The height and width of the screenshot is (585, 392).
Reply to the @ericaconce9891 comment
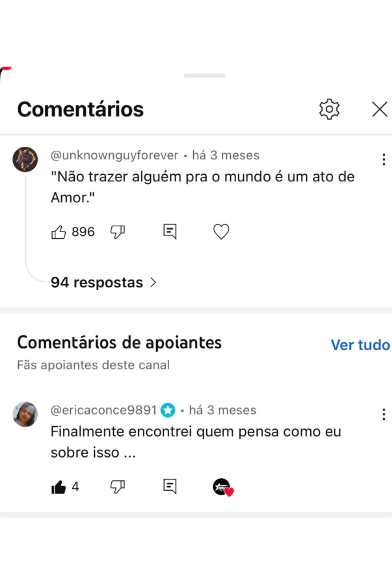tap(170, 486)
